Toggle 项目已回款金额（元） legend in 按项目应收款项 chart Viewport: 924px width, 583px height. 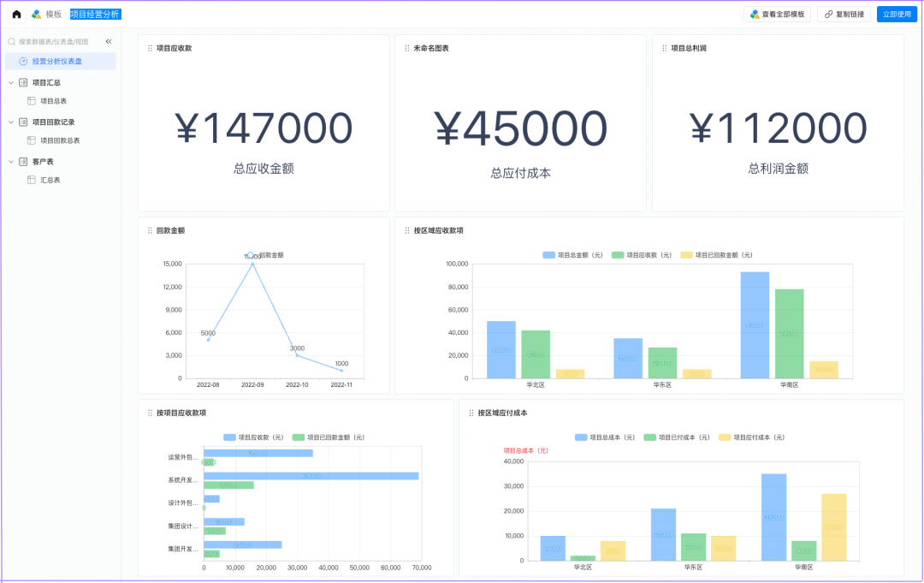click(x=329, y=437)
